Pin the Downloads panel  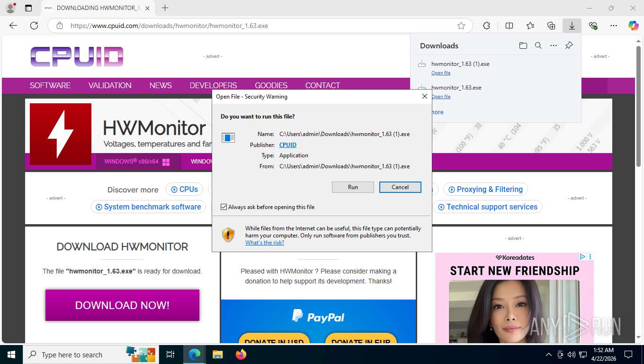pyautogui.click(x=569, y=45)
